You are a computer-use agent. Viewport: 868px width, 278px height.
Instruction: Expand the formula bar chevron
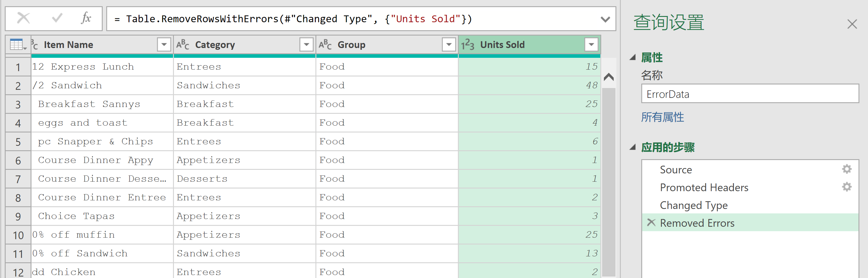pos(605,19)
